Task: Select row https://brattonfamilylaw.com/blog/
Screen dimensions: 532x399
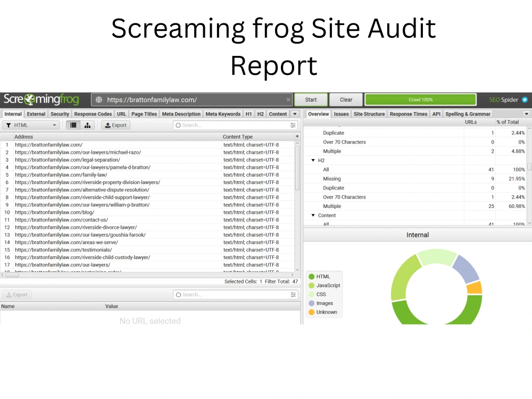Action: click(x=147, y=212)
